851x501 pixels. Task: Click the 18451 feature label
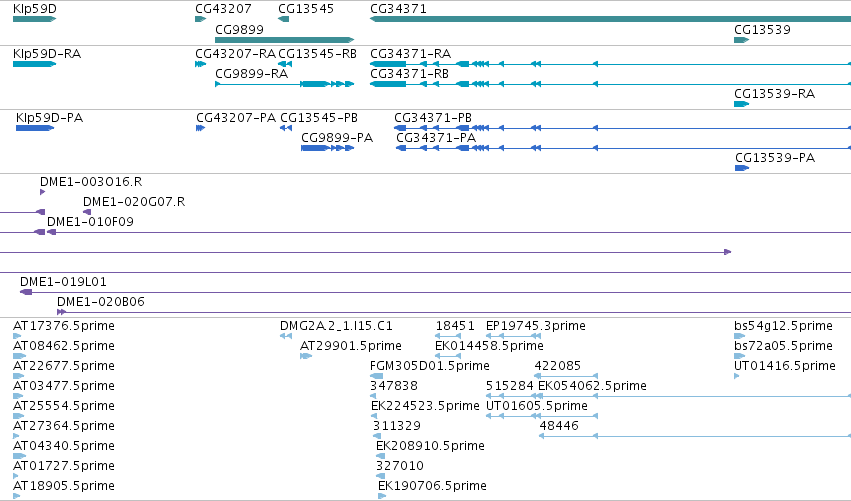455,326
